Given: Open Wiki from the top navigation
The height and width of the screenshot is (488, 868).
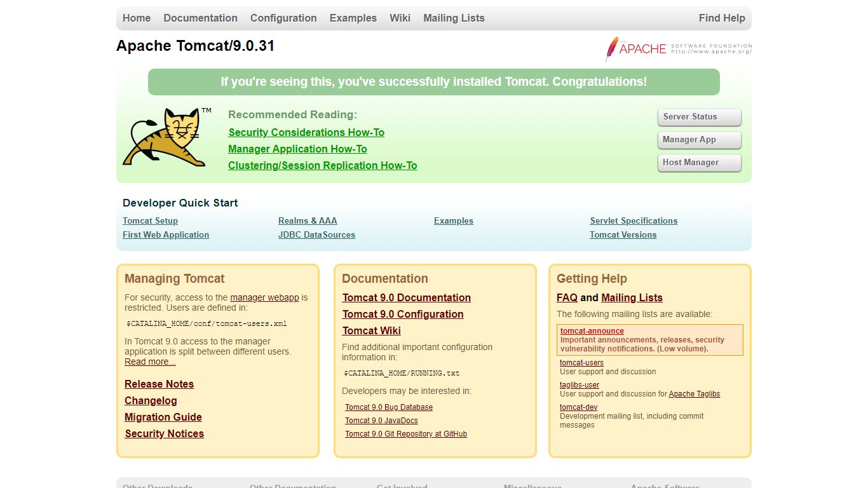Looking at the screenshot, I should [400, 18].
